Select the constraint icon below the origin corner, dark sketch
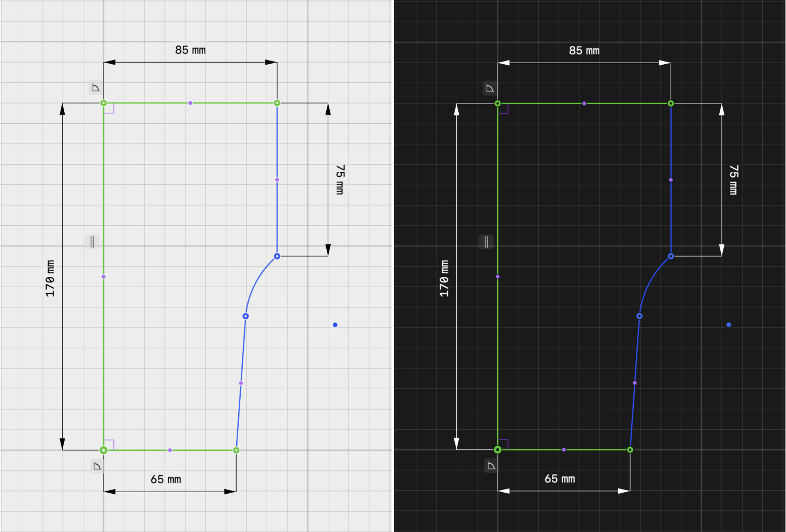The width and height of the screenshot is (786, 532). [x=491, y=466]
